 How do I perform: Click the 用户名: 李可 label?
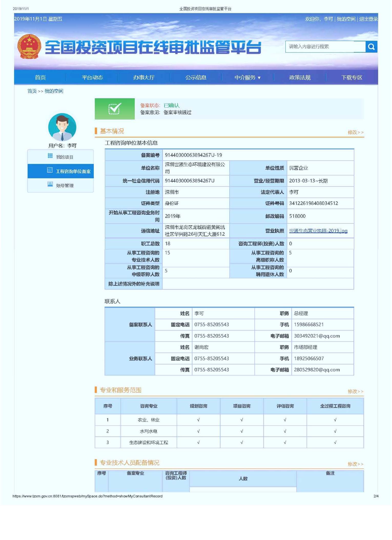point(63,146)
